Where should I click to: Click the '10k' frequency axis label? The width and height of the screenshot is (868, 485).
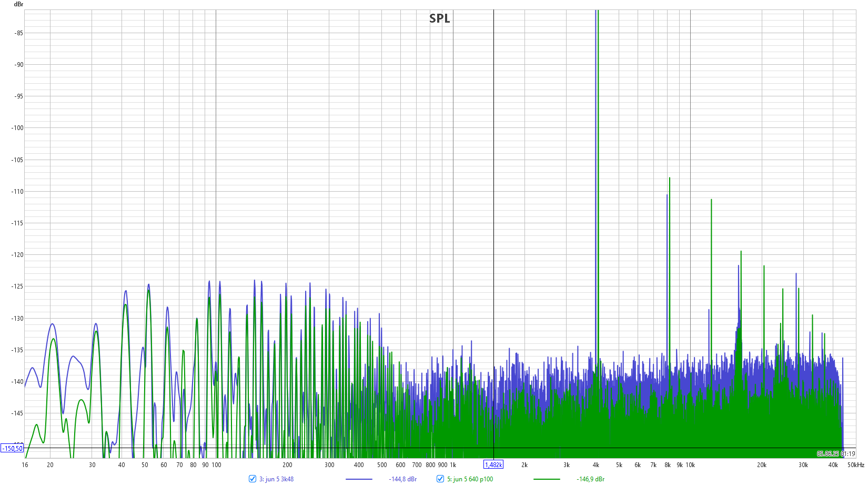690,465
